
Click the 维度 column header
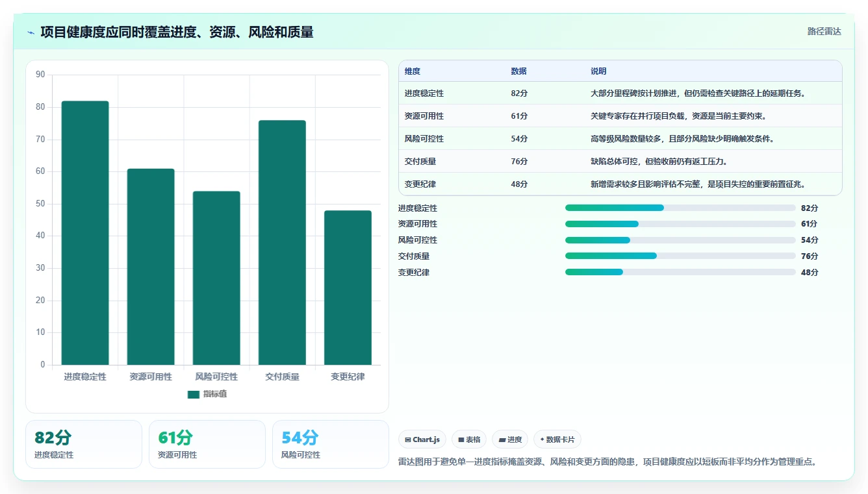click(x=413, y=71)
